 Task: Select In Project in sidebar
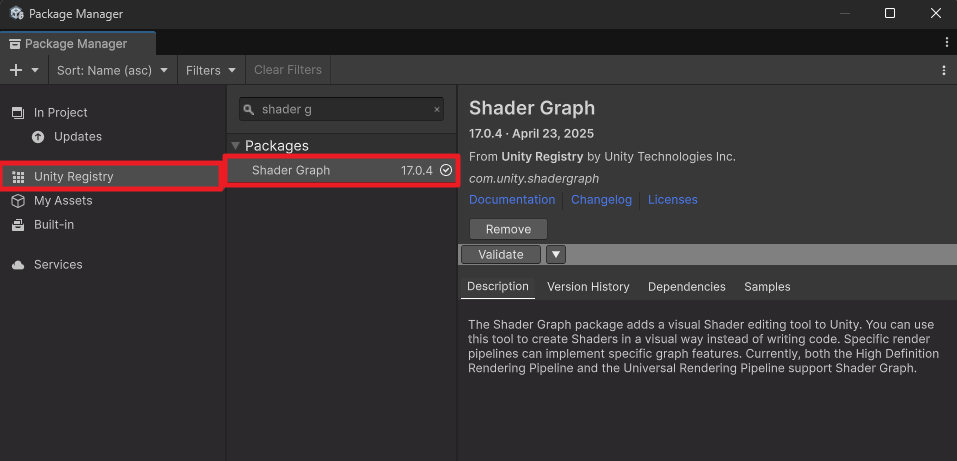click(x=60, y=112)
